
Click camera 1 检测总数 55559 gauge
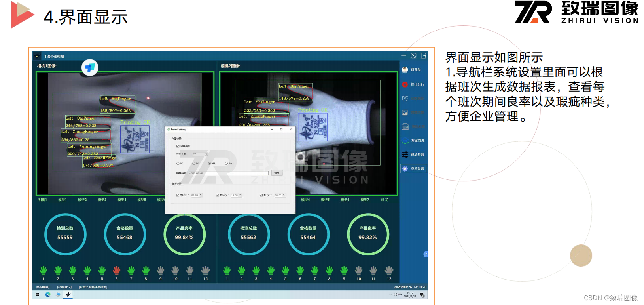pyautogui.click(x=65, y=234)
